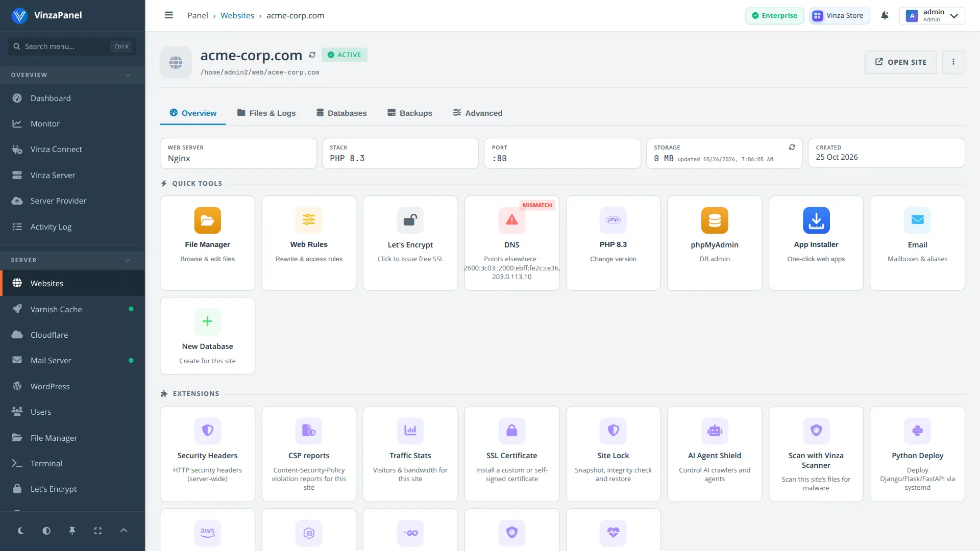The height and width of the screenshot is (551, 980).
Task: Open the Vinza Store button
Action: [839, 15]
